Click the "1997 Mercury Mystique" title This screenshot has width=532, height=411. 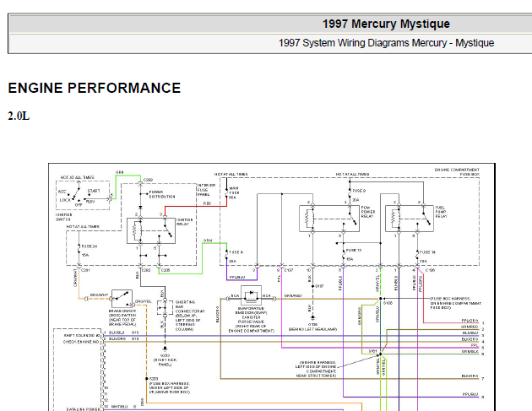tap(386, 24)
